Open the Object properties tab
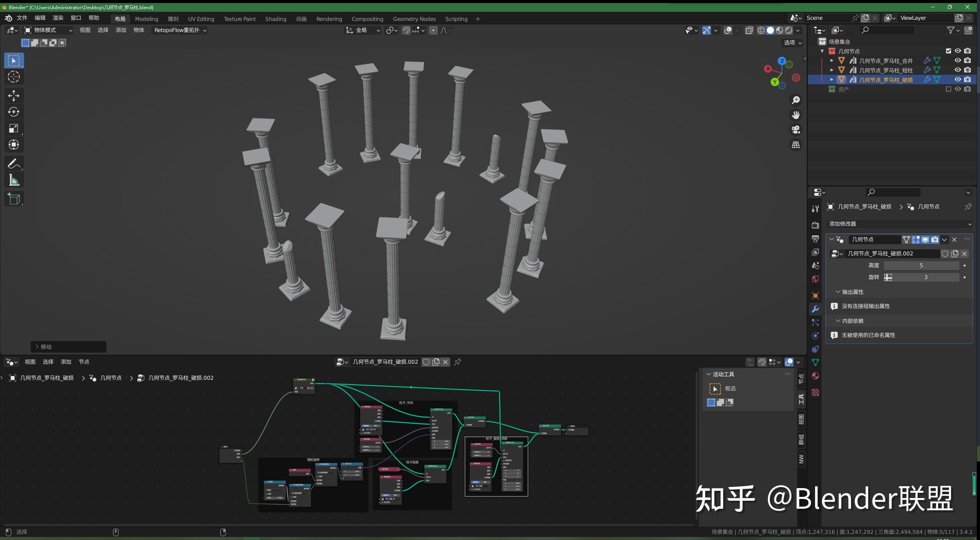Viewport: 980px width, 540px height. click(x=815, y=296)
